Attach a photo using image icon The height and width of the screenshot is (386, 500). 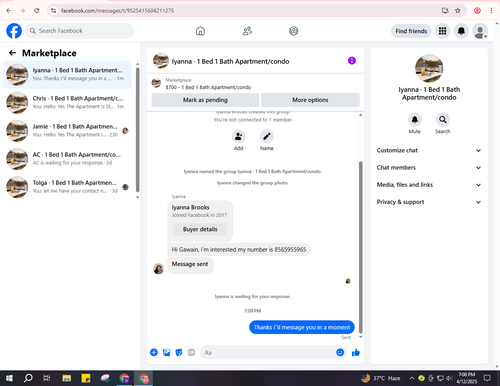(x=166, y=352)
